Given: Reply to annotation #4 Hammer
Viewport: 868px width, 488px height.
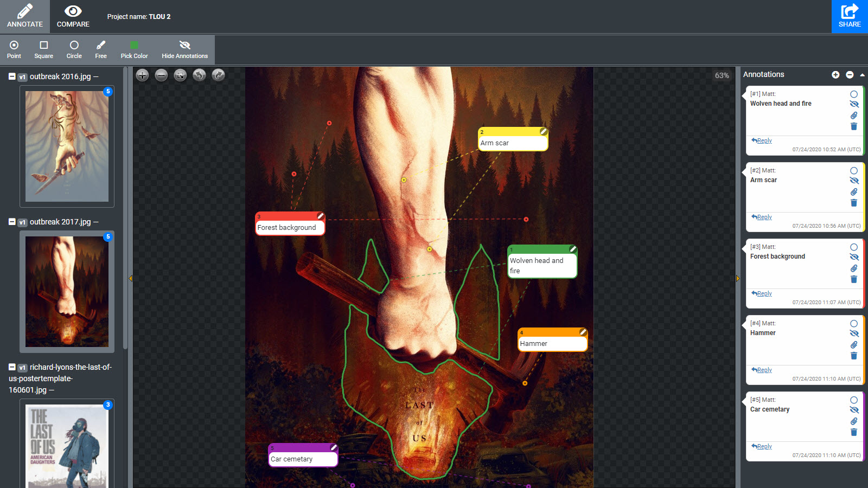Looking at the screenshot, I should point(762,370).
